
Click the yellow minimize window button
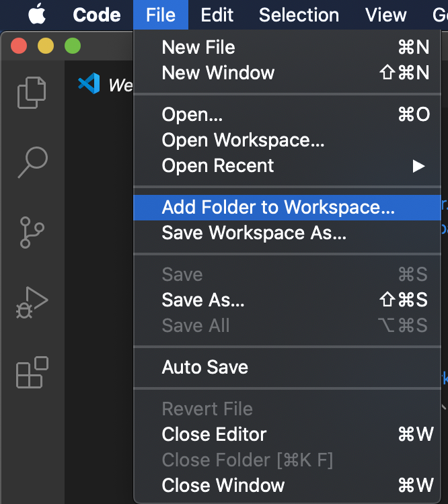point(46,46)
